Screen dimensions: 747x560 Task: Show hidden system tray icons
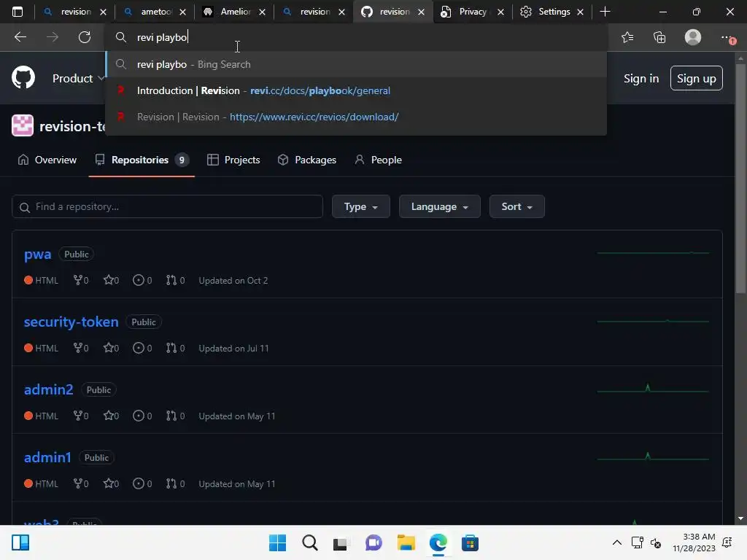tap(616, 542)
